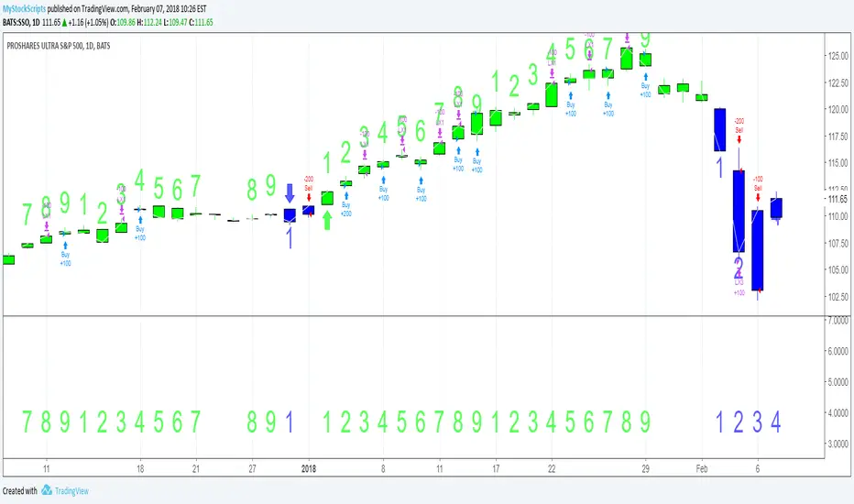Image resolution: width=854 pixels, height=504 pixels.
Task: Click the last blue candle at 111.65
Action: pyautogui.click(x=777, y=208)
